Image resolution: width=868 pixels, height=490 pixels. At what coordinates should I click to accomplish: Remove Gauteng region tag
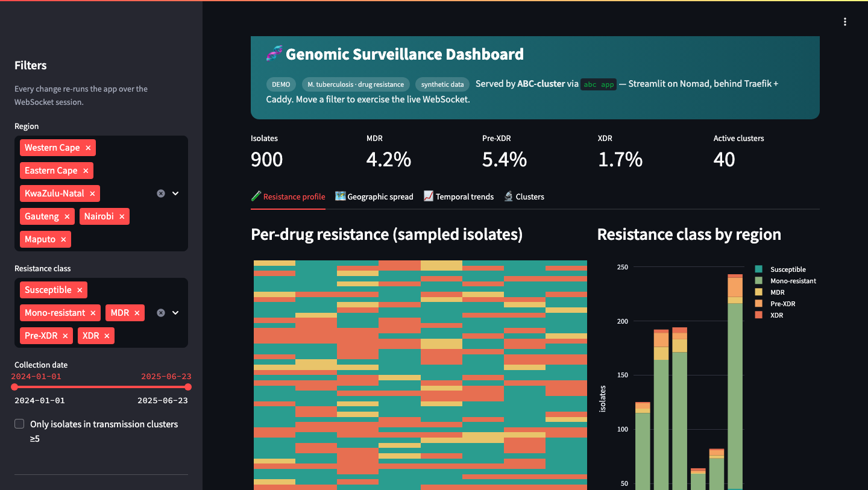click(67, 216)
